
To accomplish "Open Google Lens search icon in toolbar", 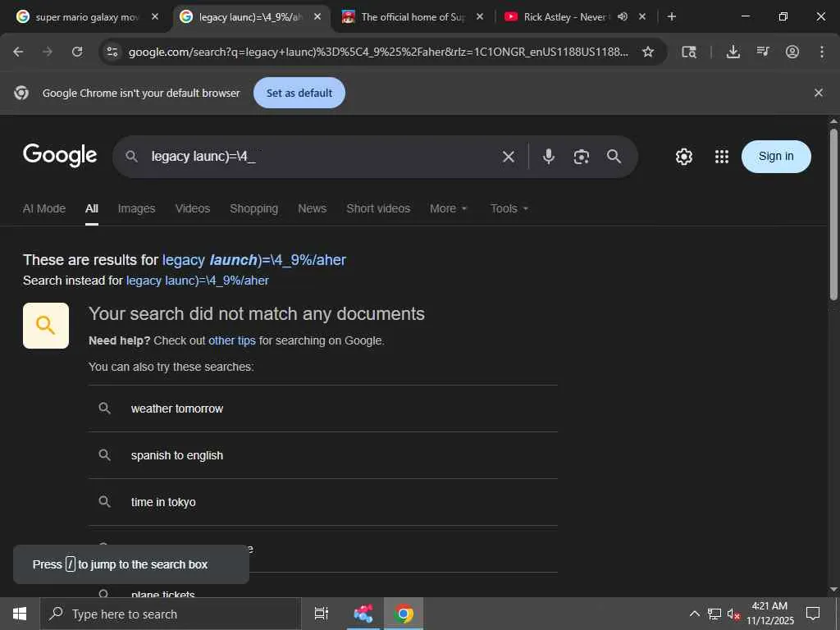I will pos(689,52).
